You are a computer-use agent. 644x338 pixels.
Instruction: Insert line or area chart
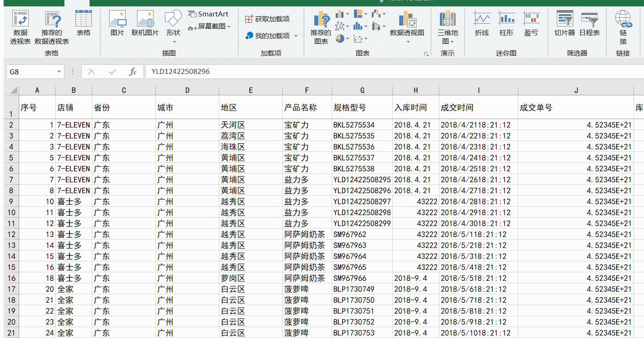(x=342, y=26)
